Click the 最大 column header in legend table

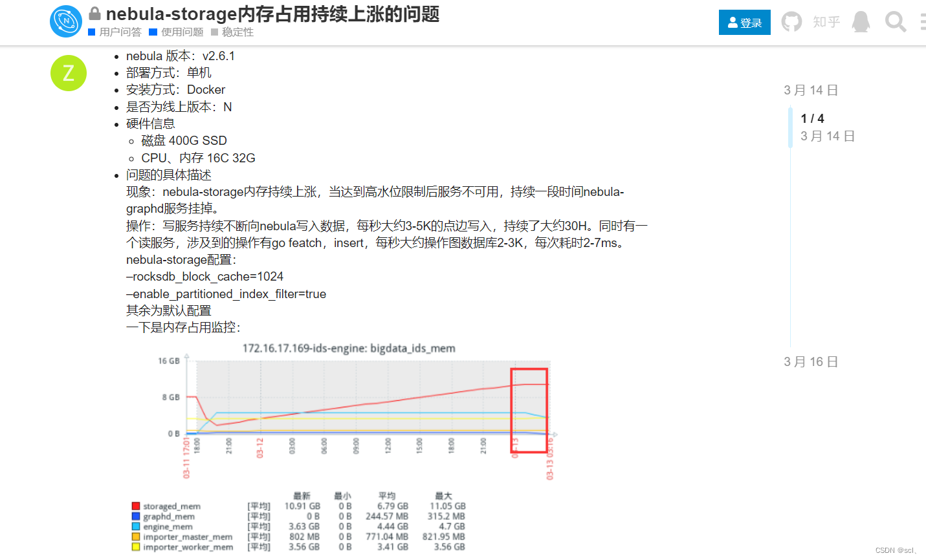(443, 496)
